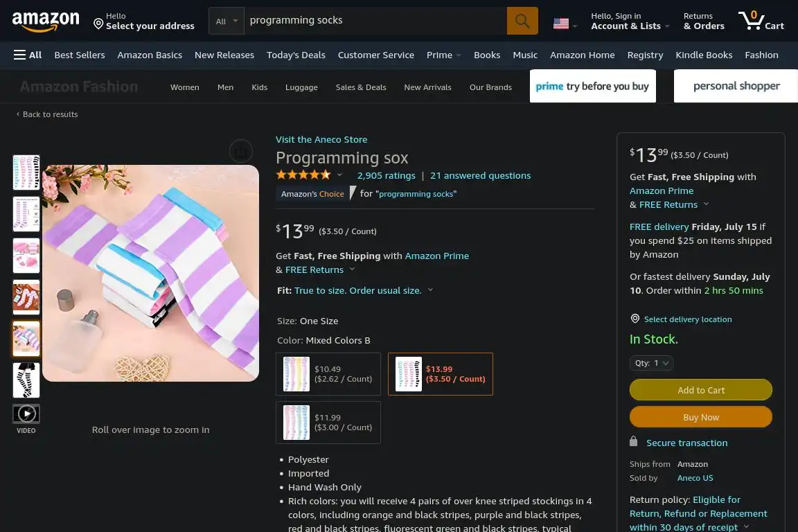Choose the $11.99 color option swatch

click(328, 423)
